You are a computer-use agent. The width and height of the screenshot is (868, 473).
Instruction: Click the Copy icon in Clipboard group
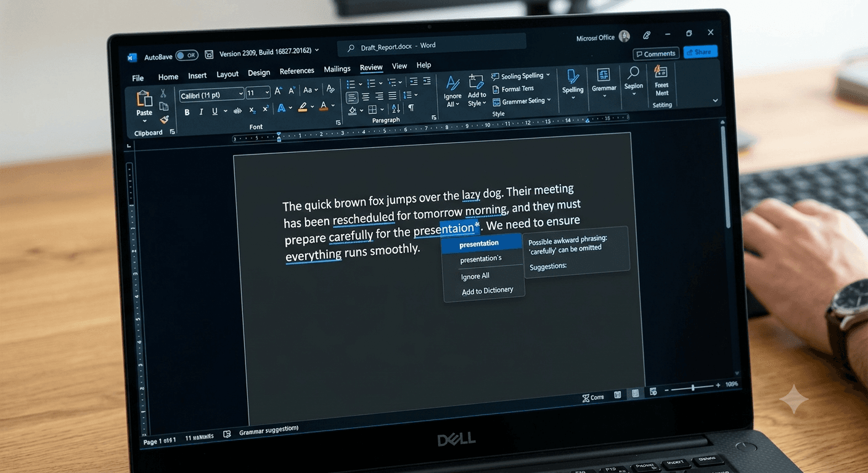pyautogui.click(x=164, y=106)
